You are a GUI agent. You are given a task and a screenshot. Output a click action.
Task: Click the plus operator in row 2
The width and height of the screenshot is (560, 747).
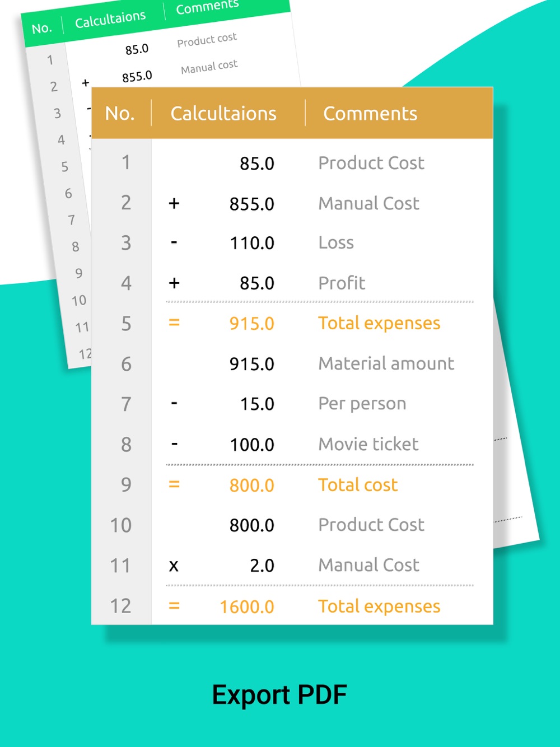coord(174,203)
